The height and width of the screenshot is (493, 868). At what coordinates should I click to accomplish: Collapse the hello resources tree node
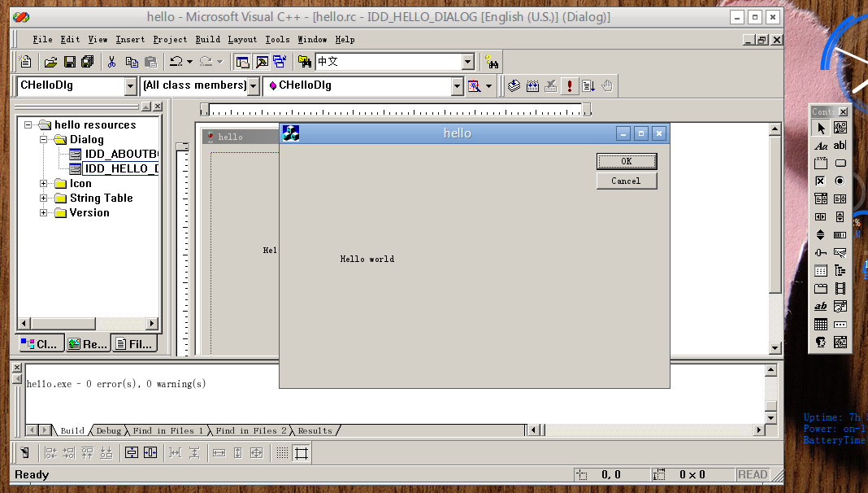tap(28, 125)
